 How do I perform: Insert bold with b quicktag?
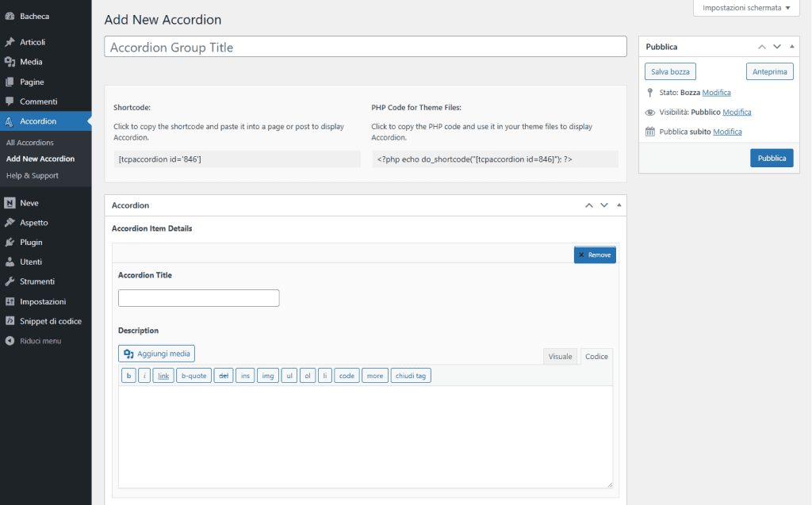129,376
